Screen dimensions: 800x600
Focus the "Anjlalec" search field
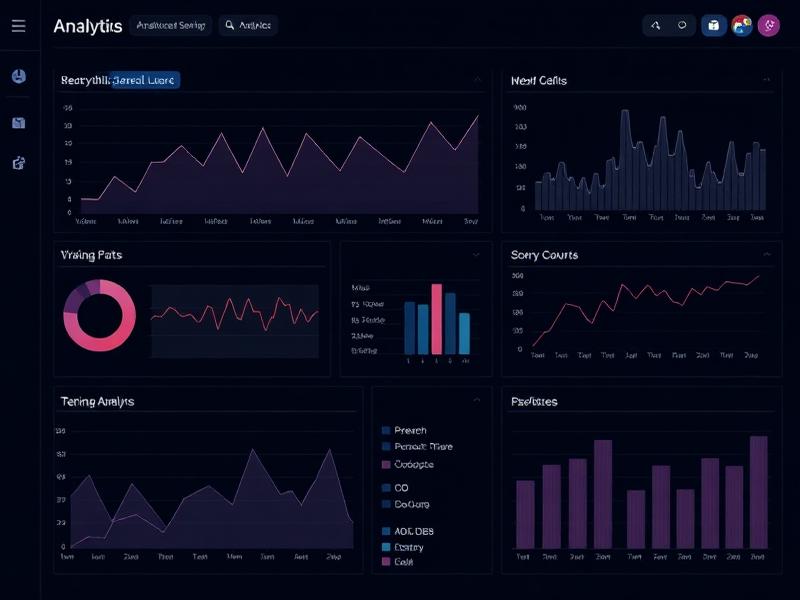tap(248, 25)
